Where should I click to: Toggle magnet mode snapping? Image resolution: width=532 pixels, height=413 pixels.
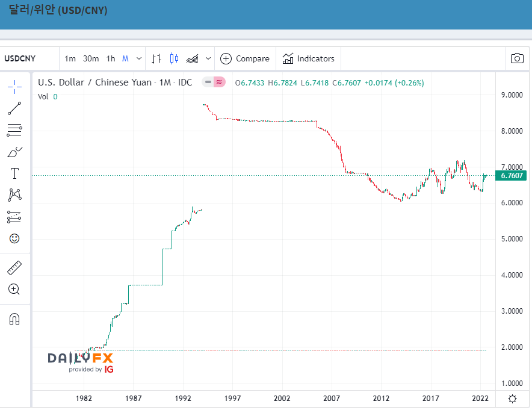click(x=14, y=319)
